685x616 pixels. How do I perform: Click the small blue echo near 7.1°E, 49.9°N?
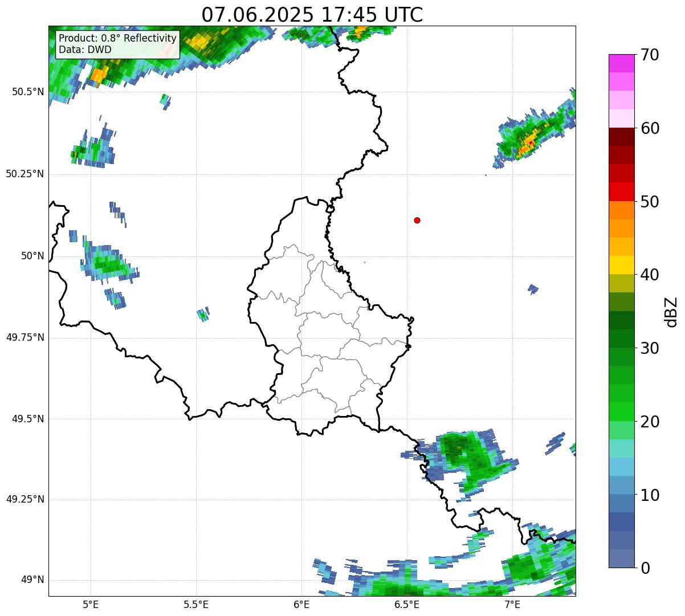(x=533, y=289)
